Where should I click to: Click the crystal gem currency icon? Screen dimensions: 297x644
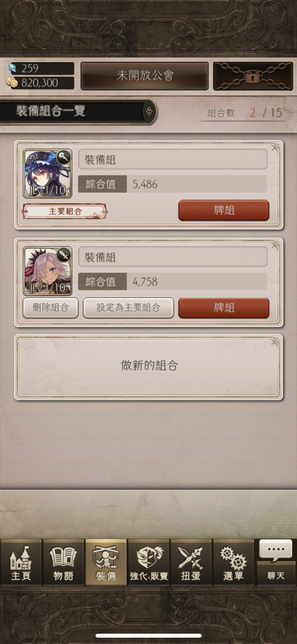click(x=12, y=68)
